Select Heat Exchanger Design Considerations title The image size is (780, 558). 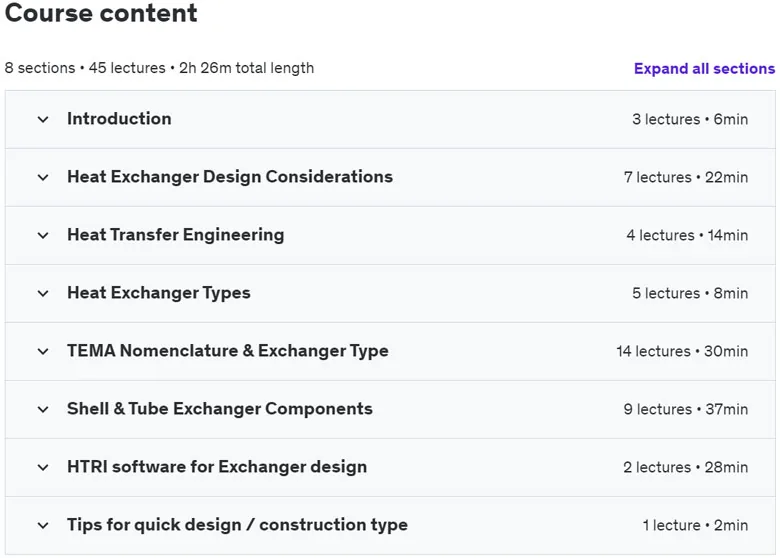tap(230, 177)
